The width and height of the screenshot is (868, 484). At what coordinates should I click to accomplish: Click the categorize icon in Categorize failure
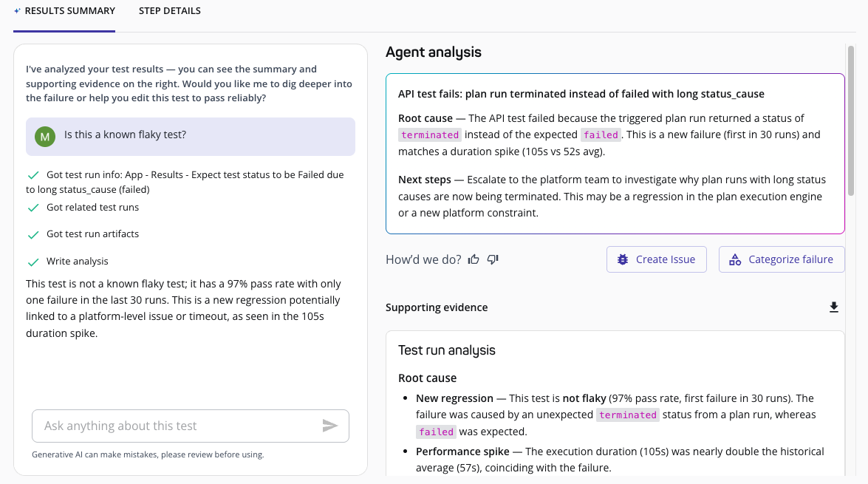click(735, 259)
